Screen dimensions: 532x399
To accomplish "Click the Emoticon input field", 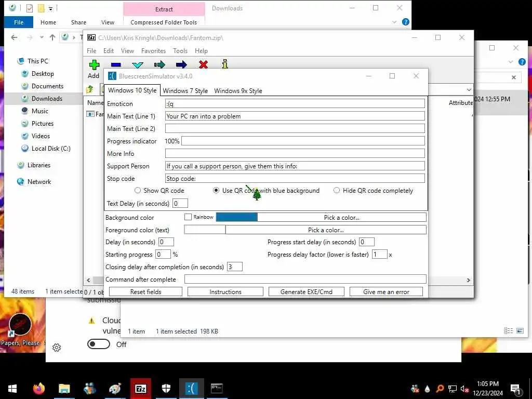I will click(295, 104).
